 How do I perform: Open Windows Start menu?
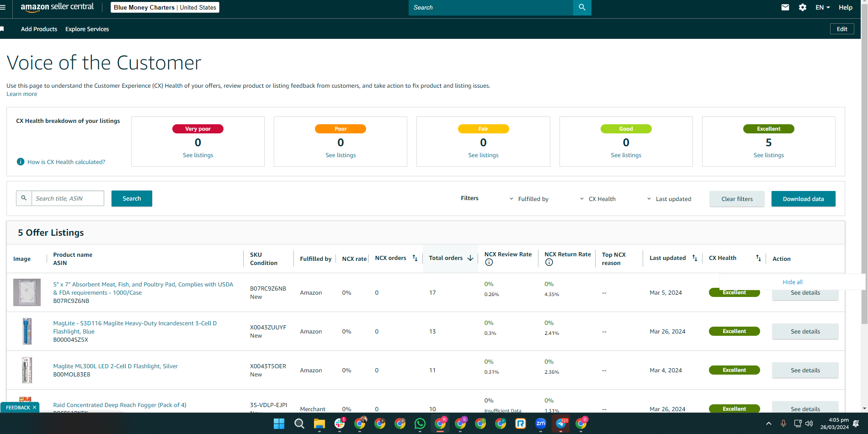point(279,423)
